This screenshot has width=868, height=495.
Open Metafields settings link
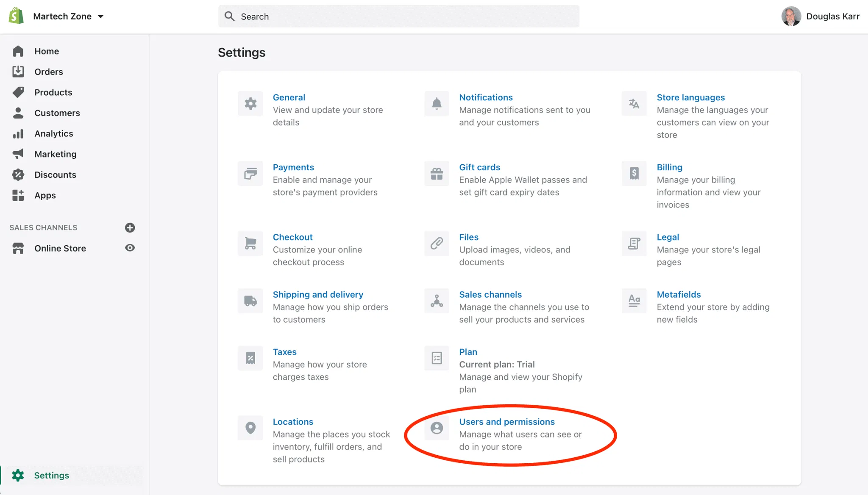click(679, 295)
